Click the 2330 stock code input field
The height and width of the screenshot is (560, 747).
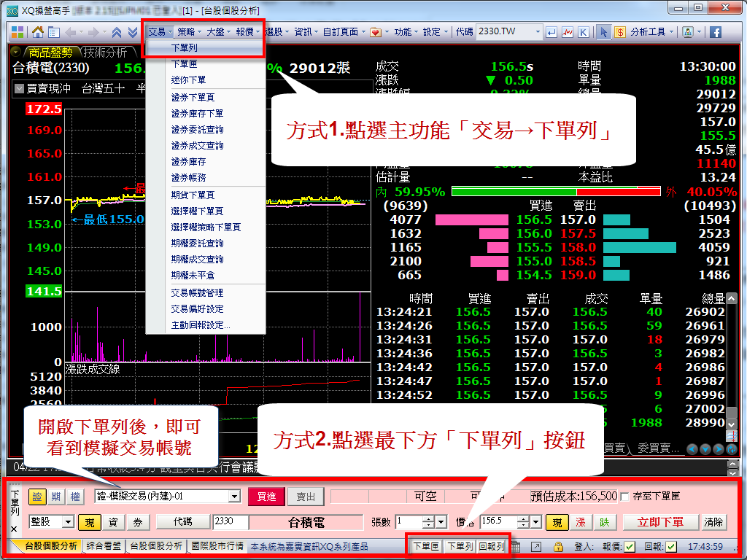pyautogui.click(x=231, y=522)
